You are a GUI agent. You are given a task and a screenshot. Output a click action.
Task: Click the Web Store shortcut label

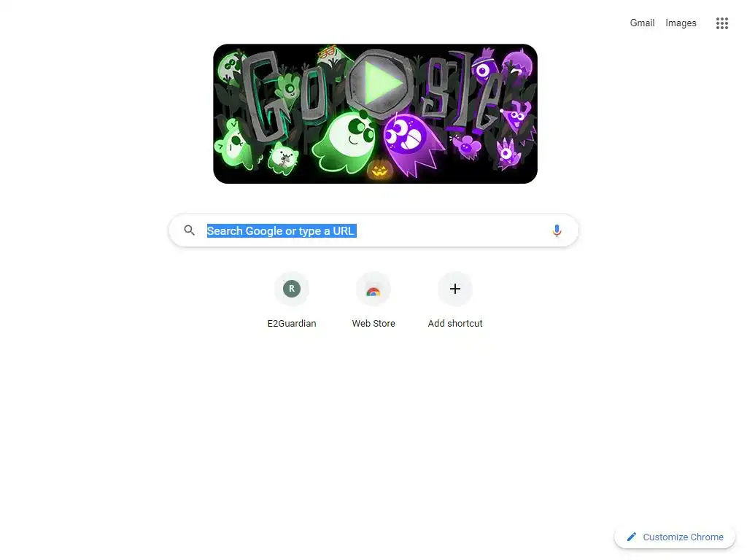[373, 323]
